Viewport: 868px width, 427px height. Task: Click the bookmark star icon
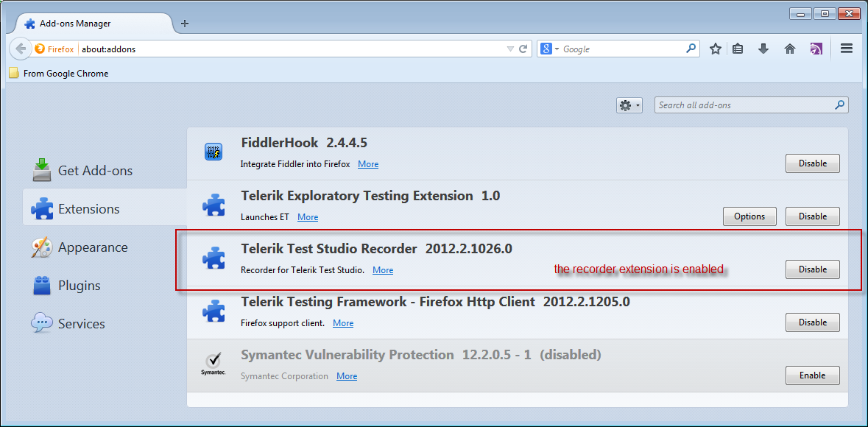click(715, 49)
